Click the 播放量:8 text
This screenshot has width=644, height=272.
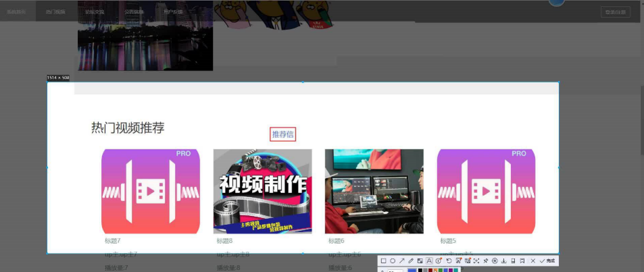click(x=229, y=268)
